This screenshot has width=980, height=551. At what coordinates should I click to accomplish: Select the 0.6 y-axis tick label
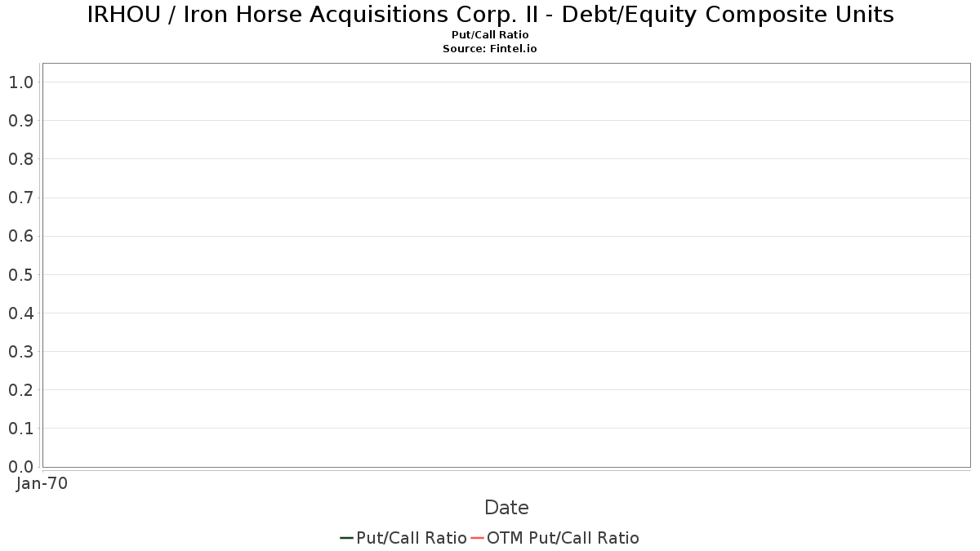pos(20,237)
